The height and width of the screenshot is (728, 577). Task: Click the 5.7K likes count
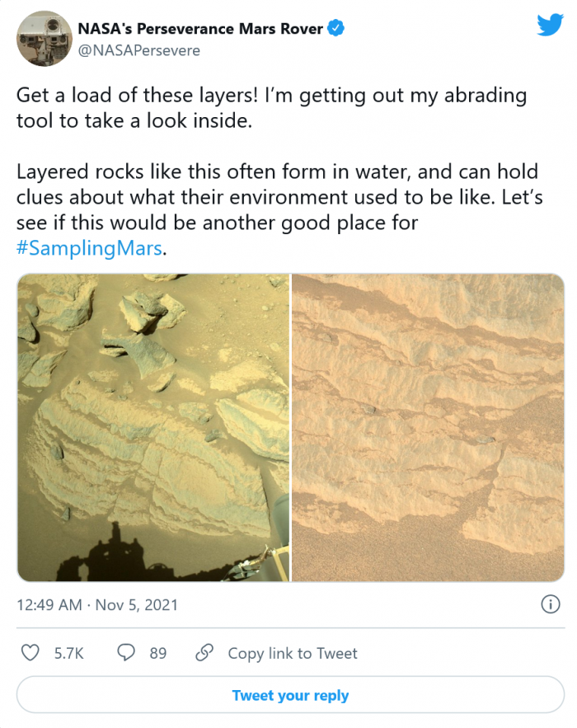[x=69, y=653]
